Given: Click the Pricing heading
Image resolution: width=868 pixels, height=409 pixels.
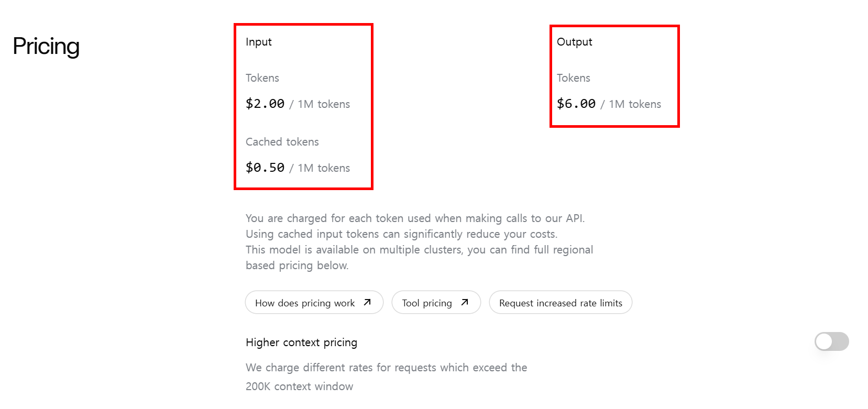Looking at the screenshot, I should tap(46, 46).
